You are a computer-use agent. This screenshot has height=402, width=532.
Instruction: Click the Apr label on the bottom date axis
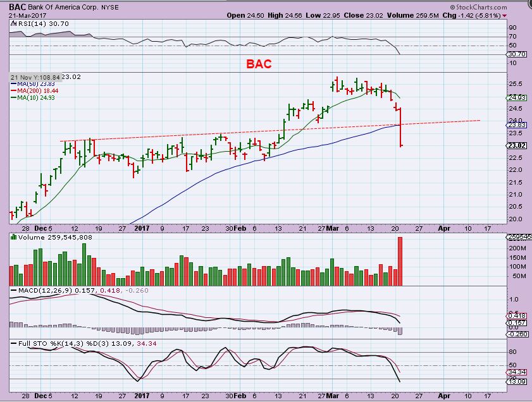coord(444,396)
